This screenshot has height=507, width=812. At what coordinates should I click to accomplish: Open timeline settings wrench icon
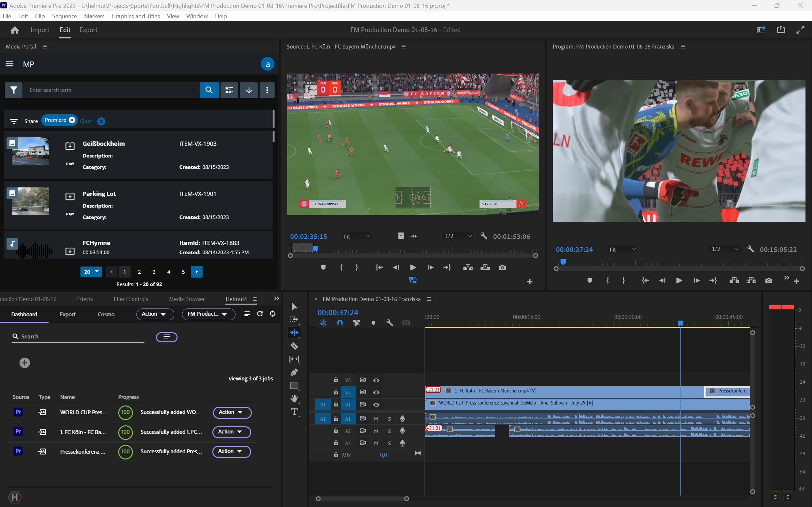tap(389, 322)
